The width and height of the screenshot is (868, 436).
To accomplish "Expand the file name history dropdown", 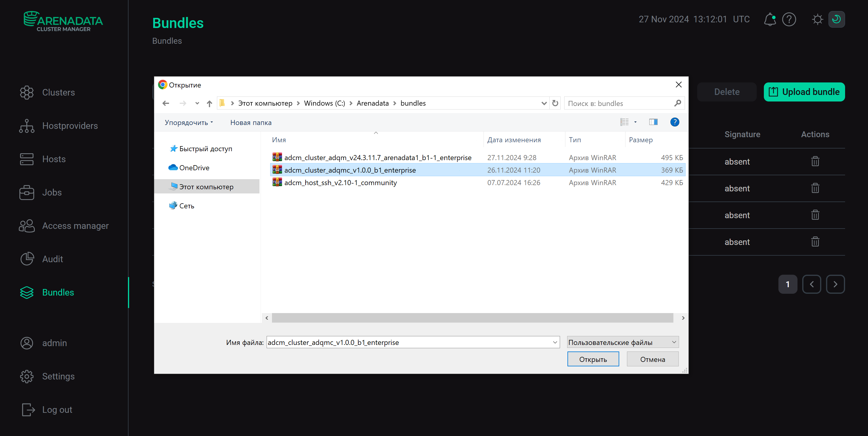I will click(x=555, y=342).
